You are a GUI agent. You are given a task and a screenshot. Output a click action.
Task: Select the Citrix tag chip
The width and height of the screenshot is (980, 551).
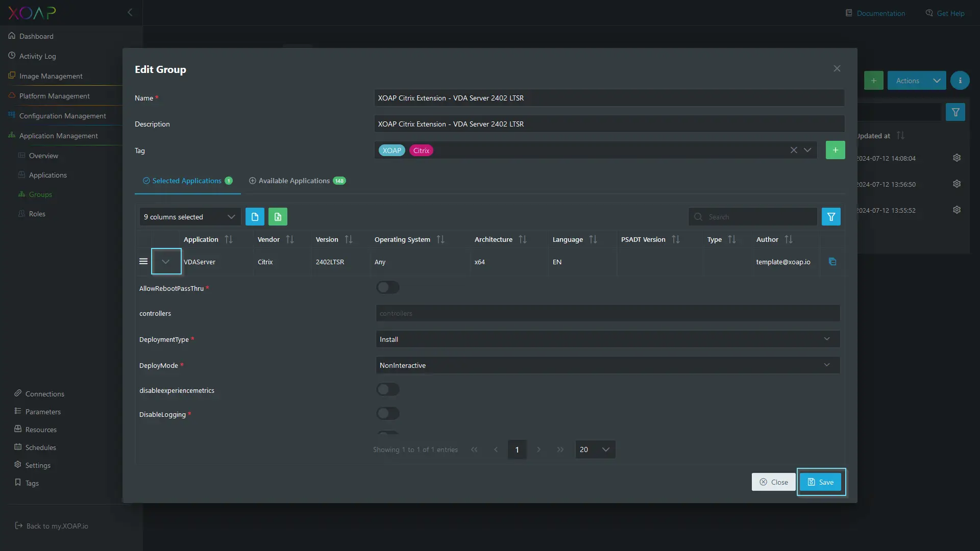pos(421,151)
